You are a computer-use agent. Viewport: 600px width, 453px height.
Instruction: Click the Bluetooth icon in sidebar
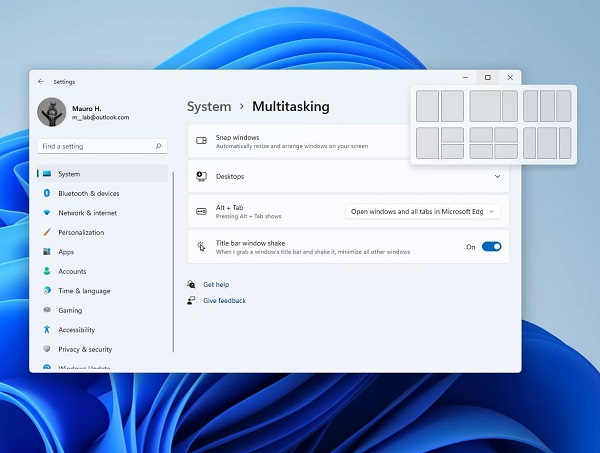click(x=47, y=193)
